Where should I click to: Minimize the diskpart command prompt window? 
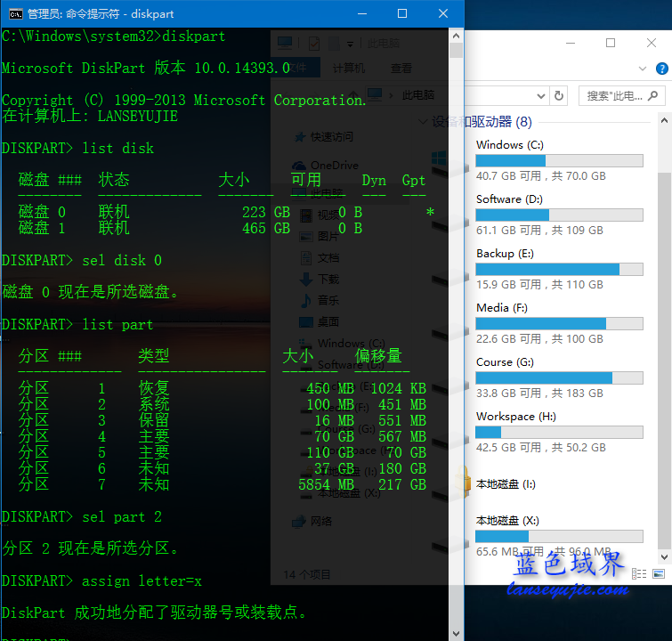tap(362, 13)
